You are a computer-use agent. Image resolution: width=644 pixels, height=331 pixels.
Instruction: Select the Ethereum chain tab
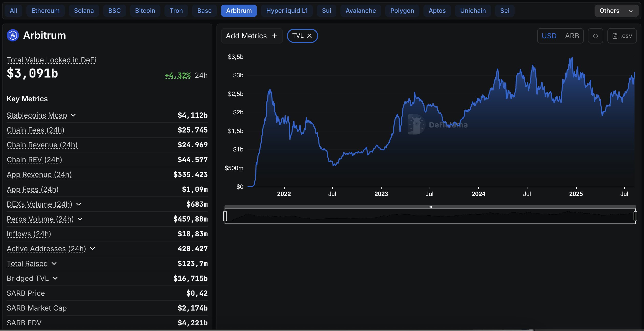(45, 11)
